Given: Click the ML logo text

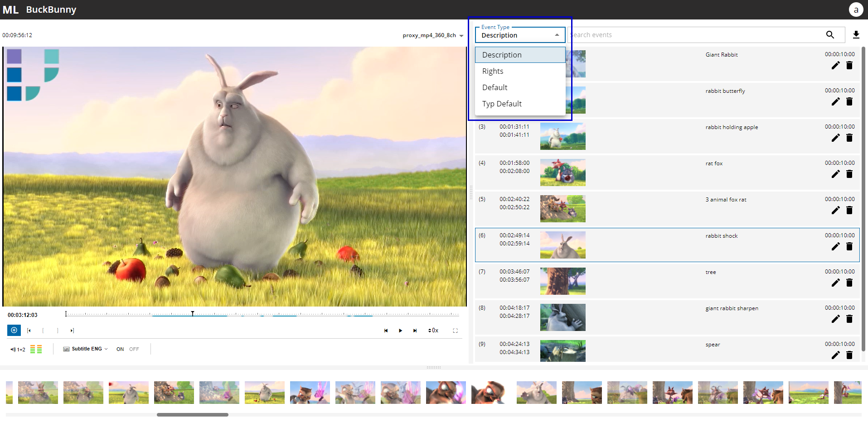Looking at the screenshot, I should [x=11, y=10].
